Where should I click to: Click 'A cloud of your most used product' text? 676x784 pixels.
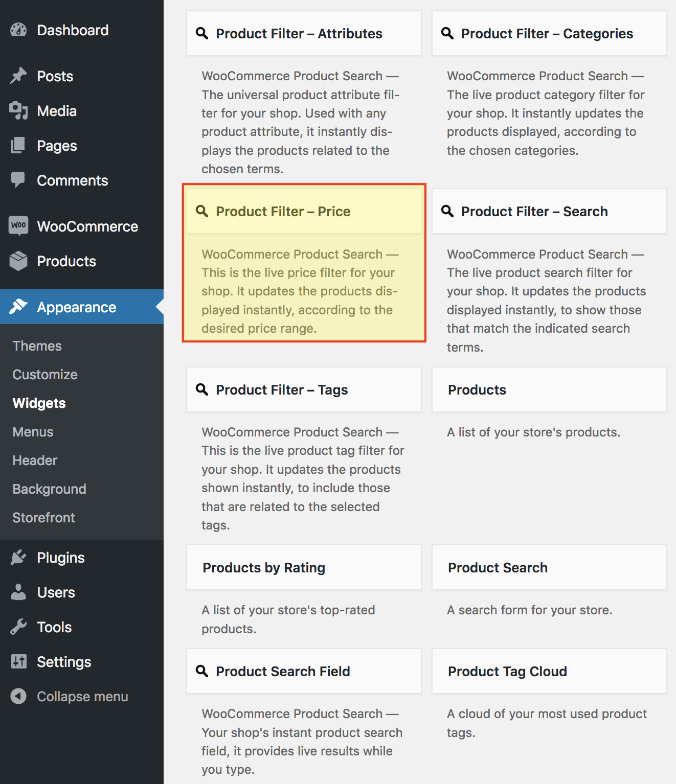(x=547, y=714)
